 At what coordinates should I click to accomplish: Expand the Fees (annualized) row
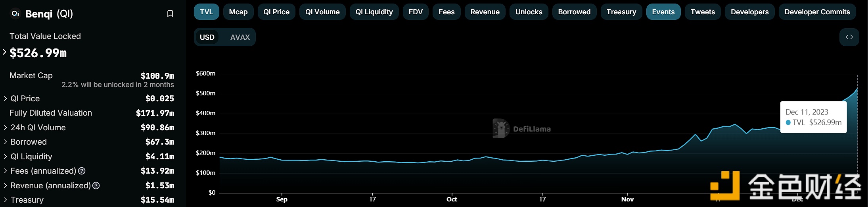5,171
